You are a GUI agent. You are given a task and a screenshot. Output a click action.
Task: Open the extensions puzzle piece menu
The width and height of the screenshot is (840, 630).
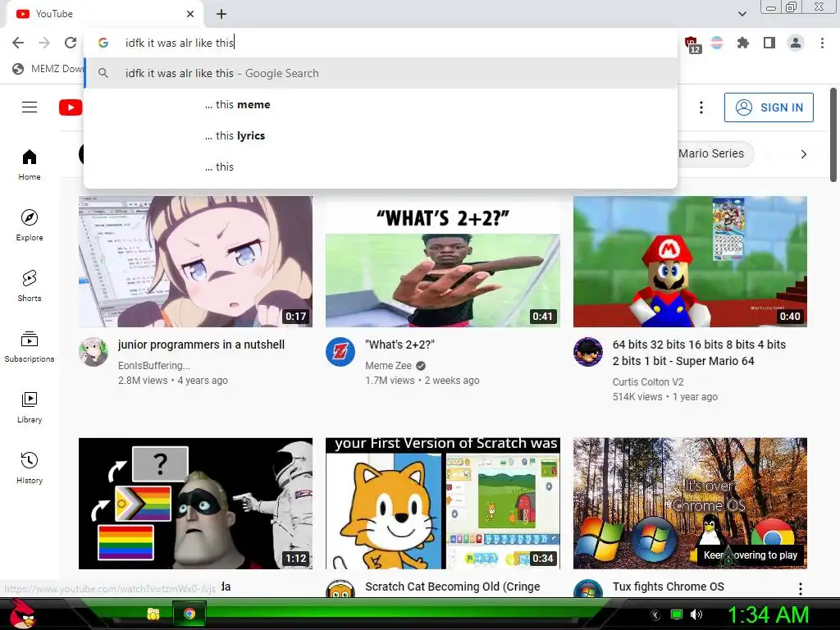[x=743, y=43]
